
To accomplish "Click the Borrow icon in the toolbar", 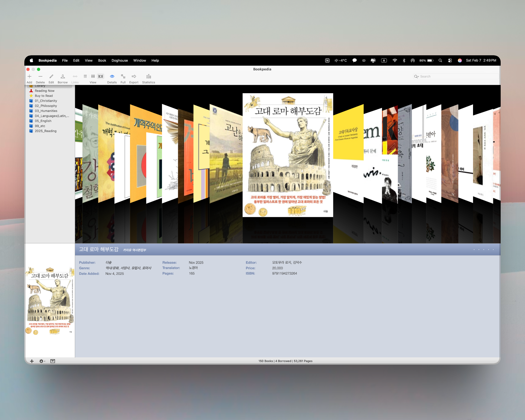I will (63, 77).
